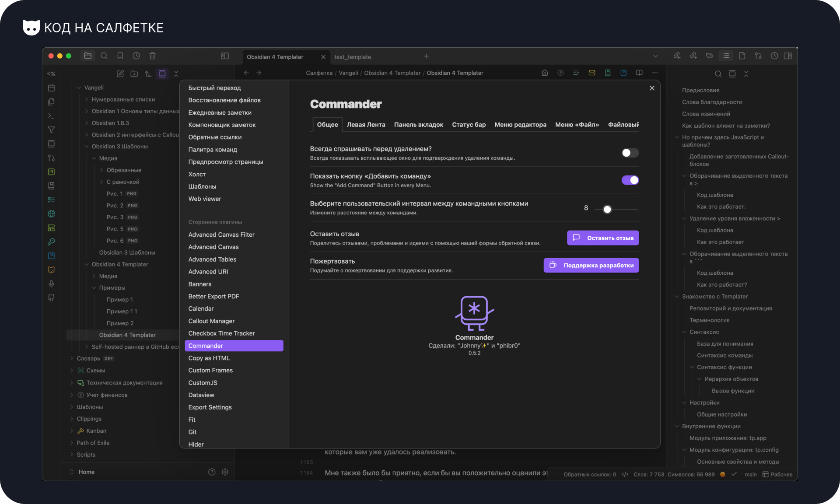Open new tab with plus button
840x504 pixels.
coord(426,56)
